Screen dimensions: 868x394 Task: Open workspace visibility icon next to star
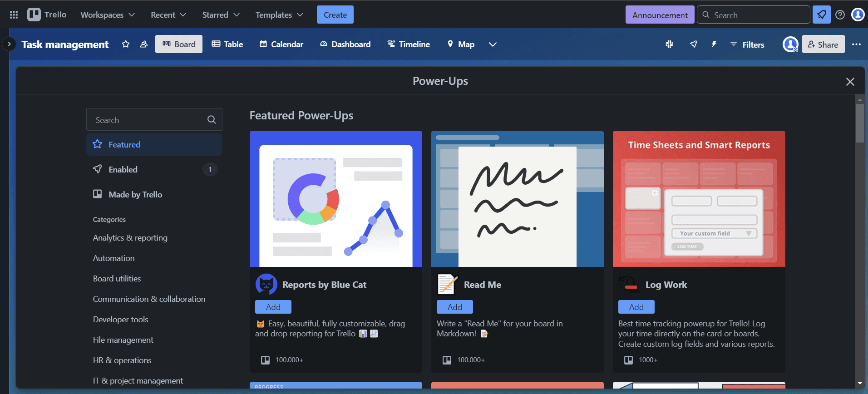144,44
